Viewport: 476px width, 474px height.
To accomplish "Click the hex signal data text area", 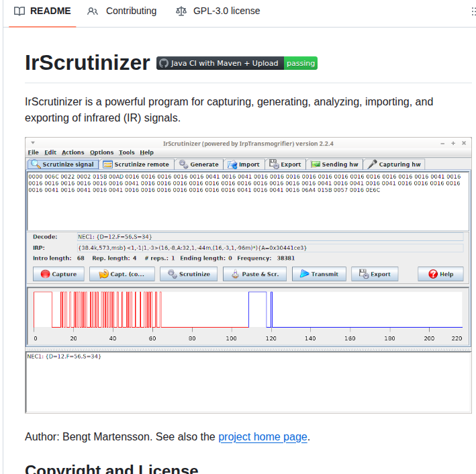I will pyautogui.click(x=248, y=201).
